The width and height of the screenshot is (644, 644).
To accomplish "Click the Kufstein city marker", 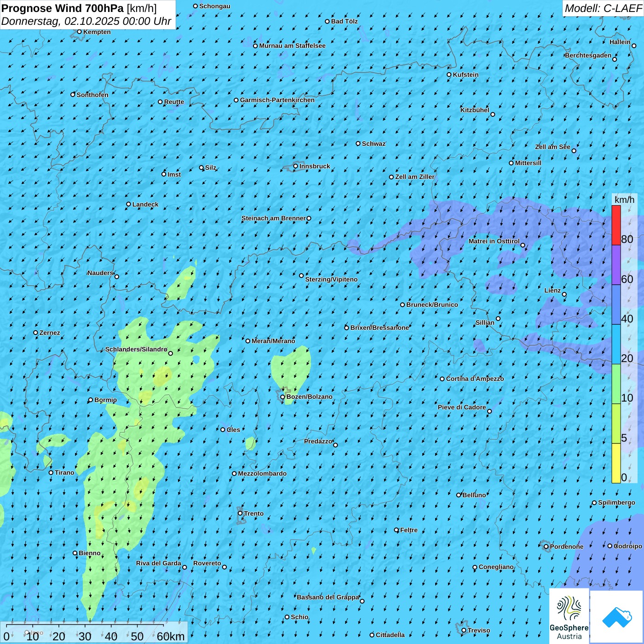I will click(449, 75).
